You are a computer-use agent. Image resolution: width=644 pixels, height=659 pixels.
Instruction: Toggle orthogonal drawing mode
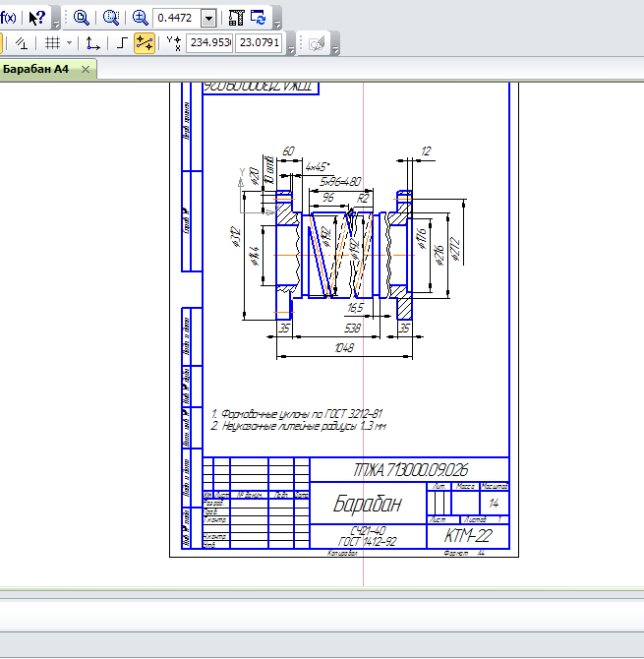122,43
